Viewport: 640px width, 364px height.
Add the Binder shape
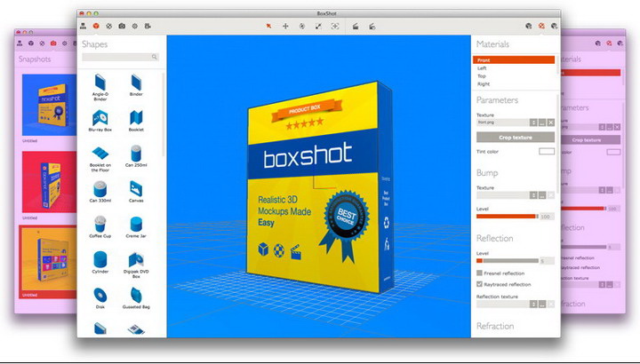136,85
